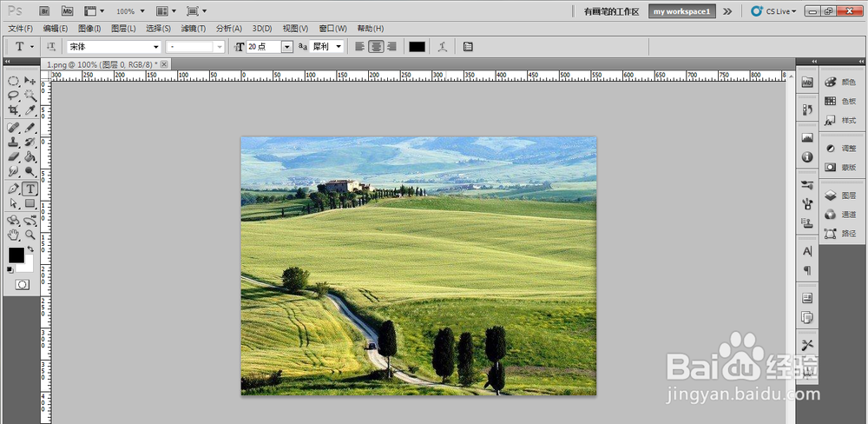This screenshot has width=868, height=424.
Task: Select the Rectangle shape tool
Action: (30, 203)
